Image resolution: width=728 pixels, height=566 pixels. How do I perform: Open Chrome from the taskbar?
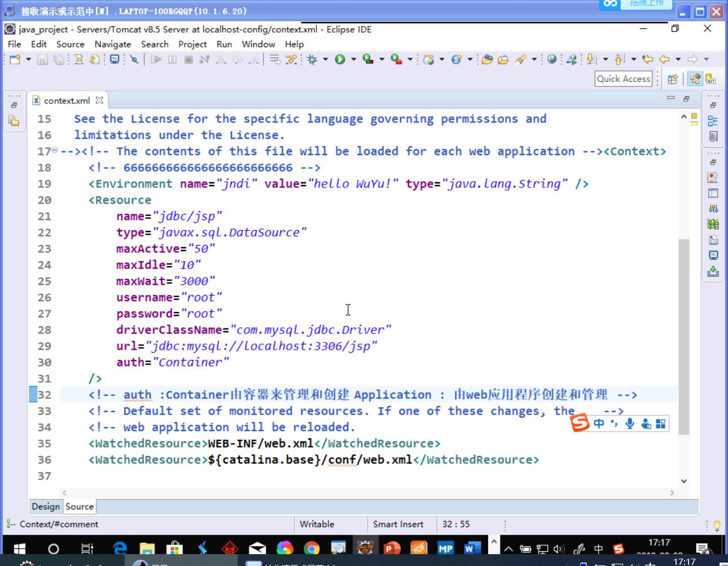pyautogui.click(x=312, y=548)
